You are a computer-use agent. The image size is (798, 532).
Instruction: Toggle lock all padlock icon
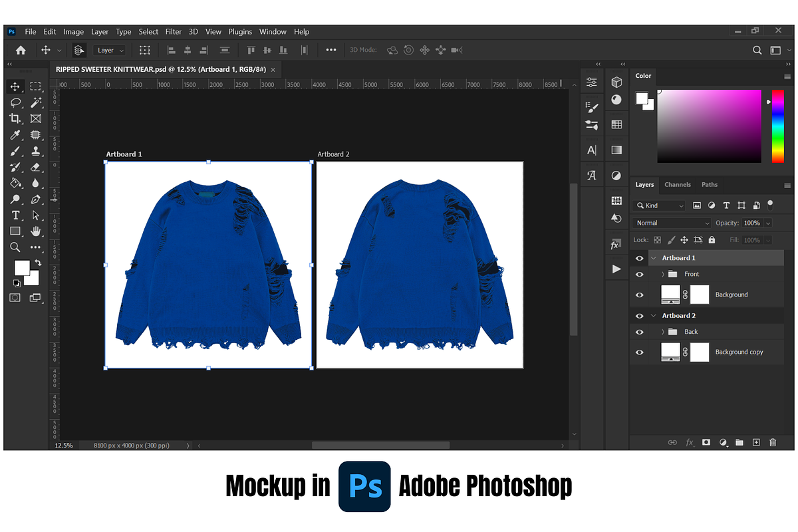(x=712, y=240)
